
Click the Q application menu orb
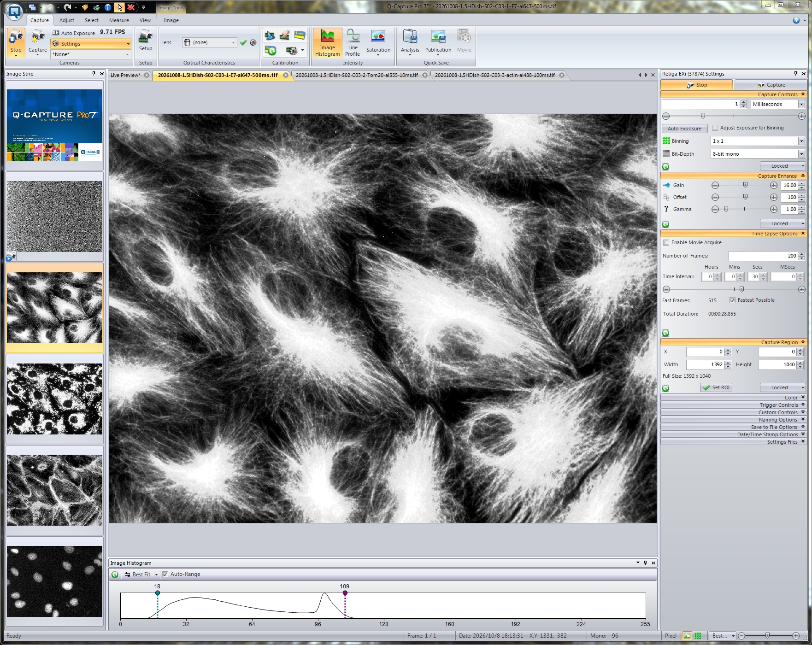pyautogui.click(x=15, y=12)
